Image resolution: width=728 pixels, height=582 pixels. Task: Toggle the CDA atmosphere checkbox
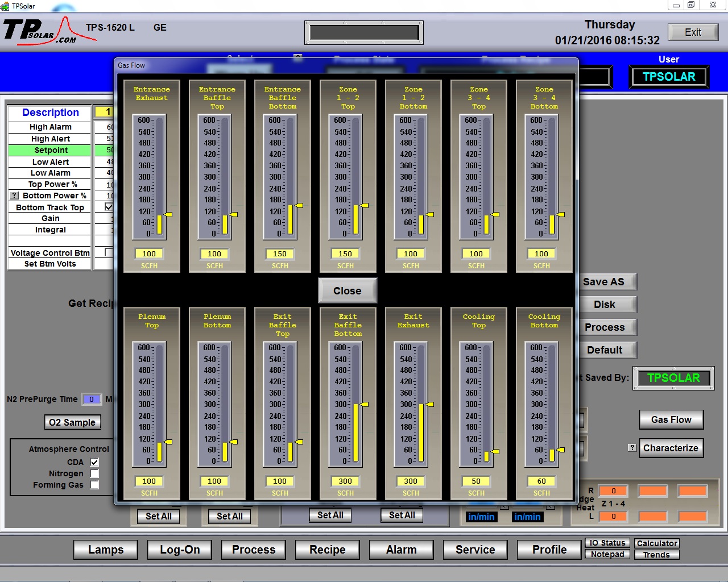click(x=94, y=462)
